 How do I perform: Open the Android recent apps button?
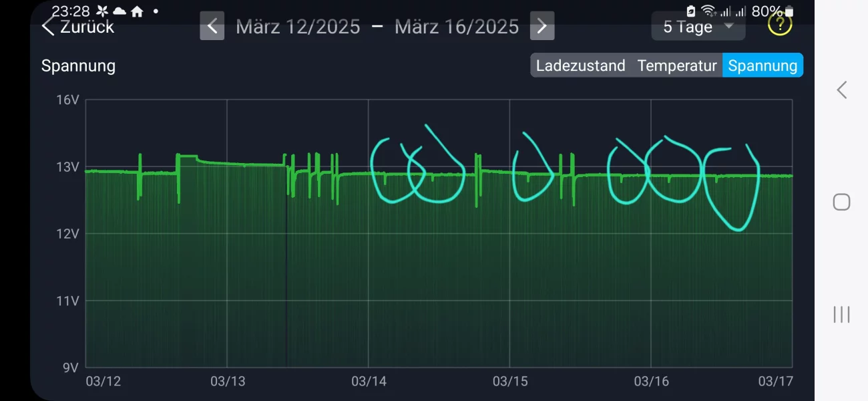841,314
